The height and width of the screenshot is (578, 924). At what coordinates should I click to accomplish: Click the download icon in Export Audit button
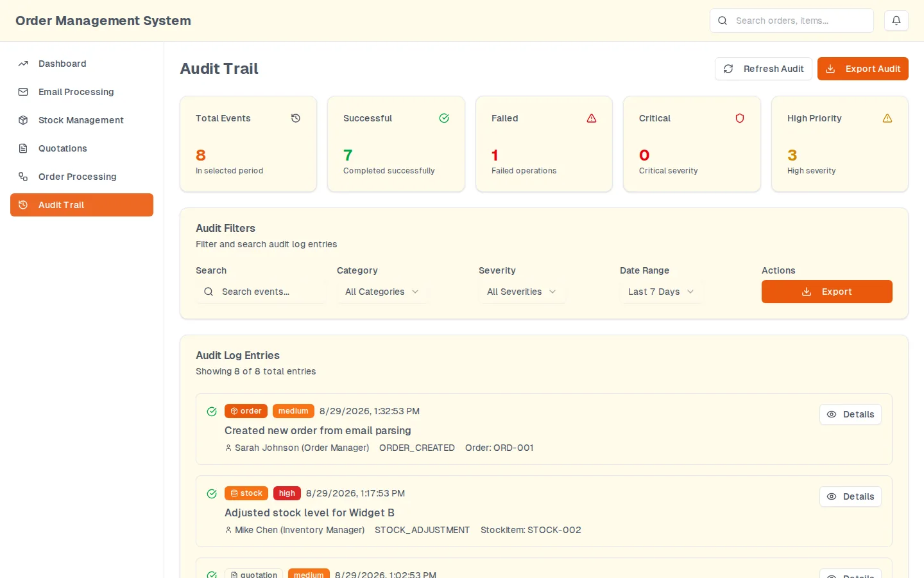pyautogui.click(x=830, y=69)
